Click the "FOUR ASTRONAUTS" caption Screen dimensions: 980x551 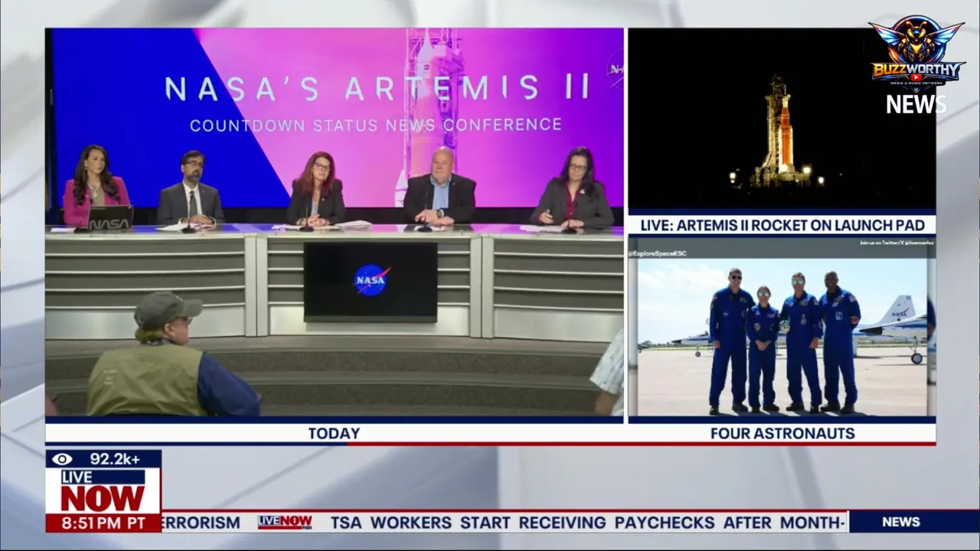(x=782, y=433)
